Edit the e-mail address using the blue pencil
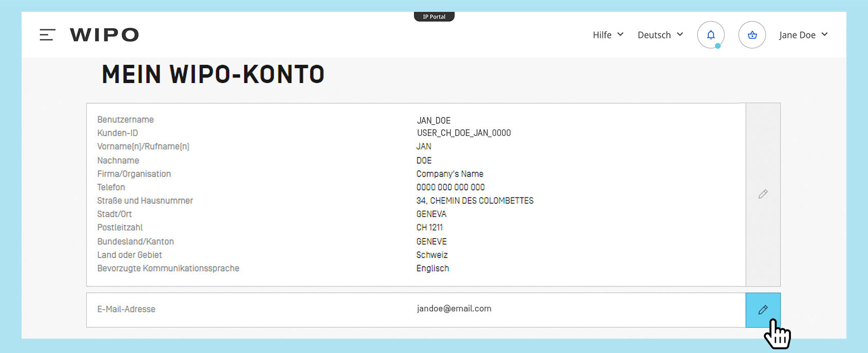The height and width of the screenshot is (353, 868). [x=763, y=310]
